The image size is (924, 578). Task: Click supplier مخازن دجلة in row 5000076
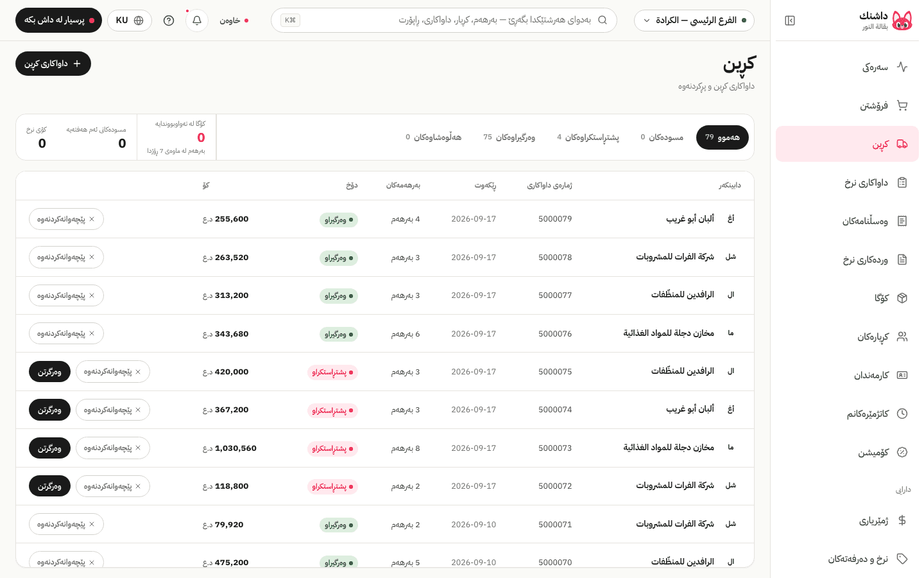coord(669,333)
